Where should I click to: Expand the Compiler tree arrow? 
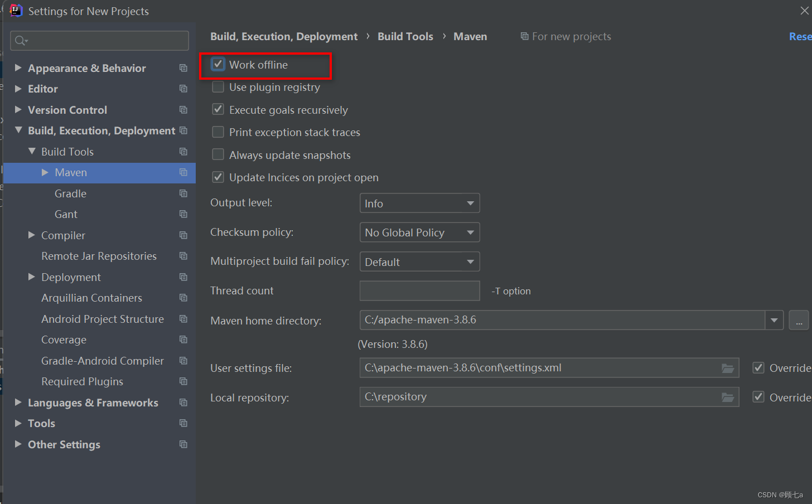[32, 235]
